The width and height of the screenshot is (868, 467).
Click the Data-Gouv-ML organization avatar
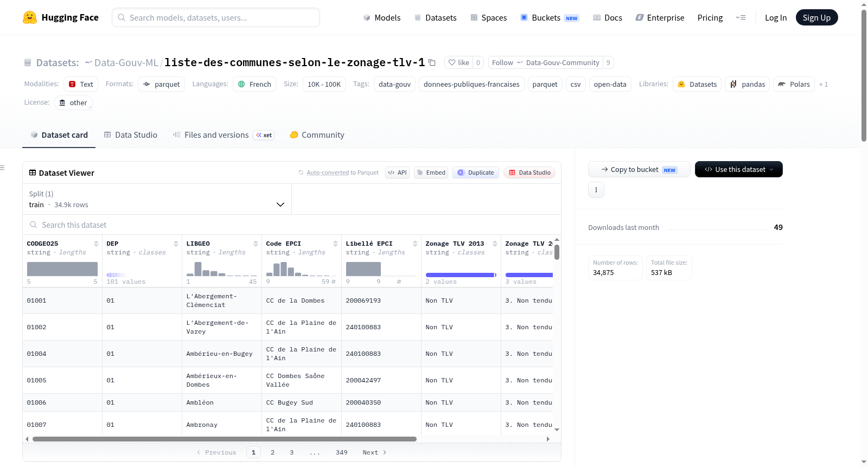88,62
